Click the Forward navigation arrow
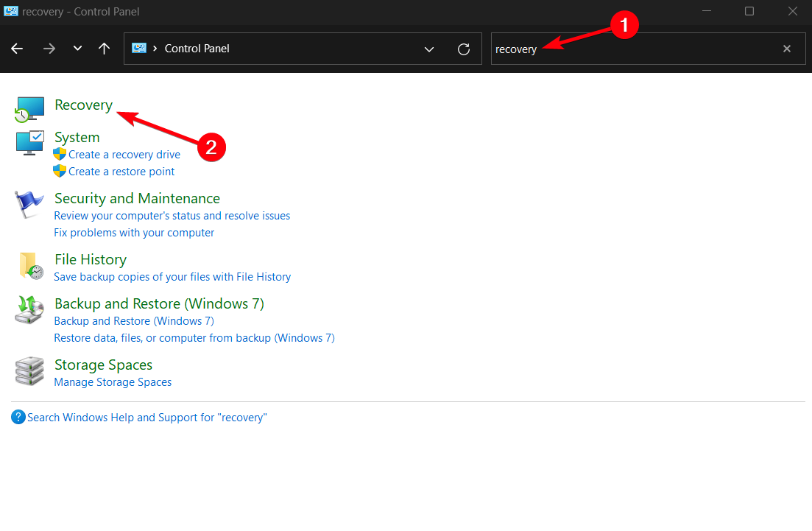812x531 pixels. coord(49,49)
